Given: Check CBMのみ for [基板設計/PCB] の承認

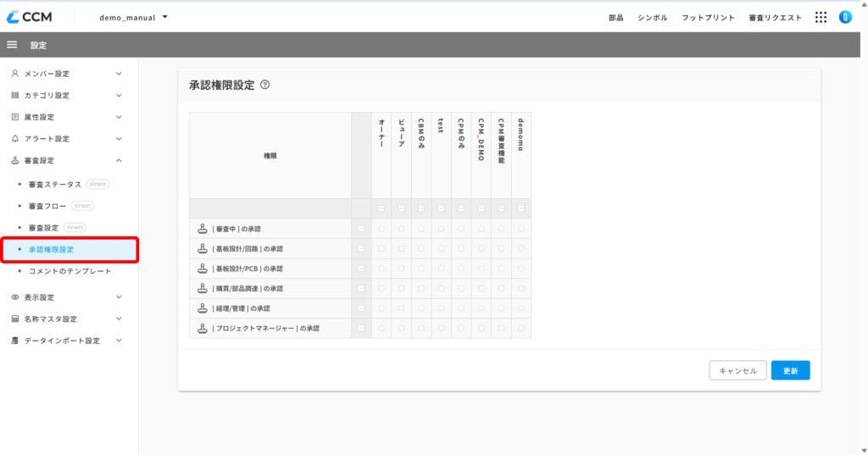Looking at the screenshot, I should [421, 269].
